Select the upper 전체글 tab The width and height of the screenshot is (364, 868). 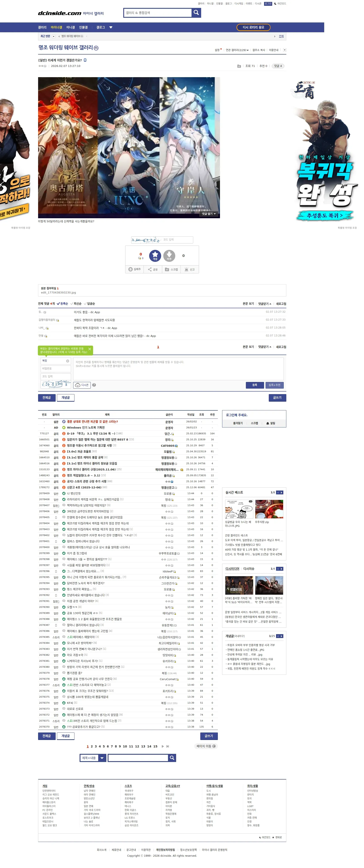point(47,398)
